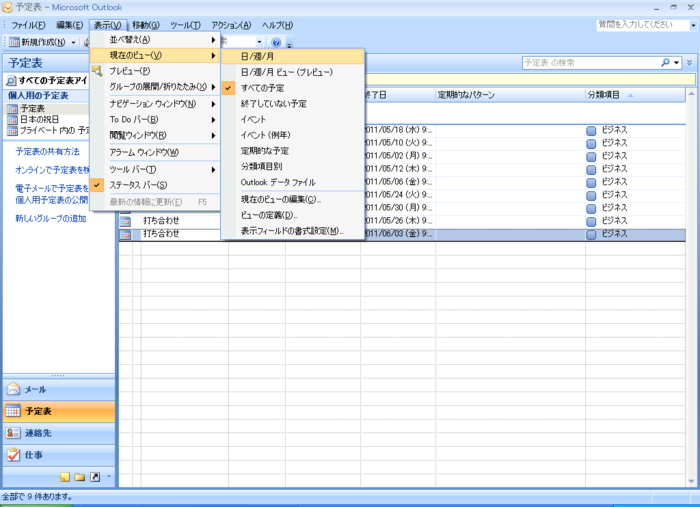
Task: Click the Outlook application icon in the title bar
Action: [x=7, y=7]
